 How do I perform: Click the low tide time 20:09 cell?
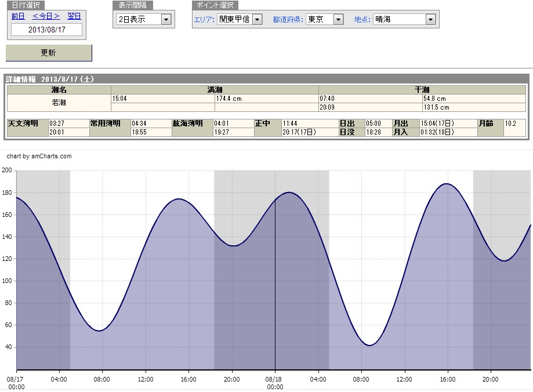pos(370,107)
